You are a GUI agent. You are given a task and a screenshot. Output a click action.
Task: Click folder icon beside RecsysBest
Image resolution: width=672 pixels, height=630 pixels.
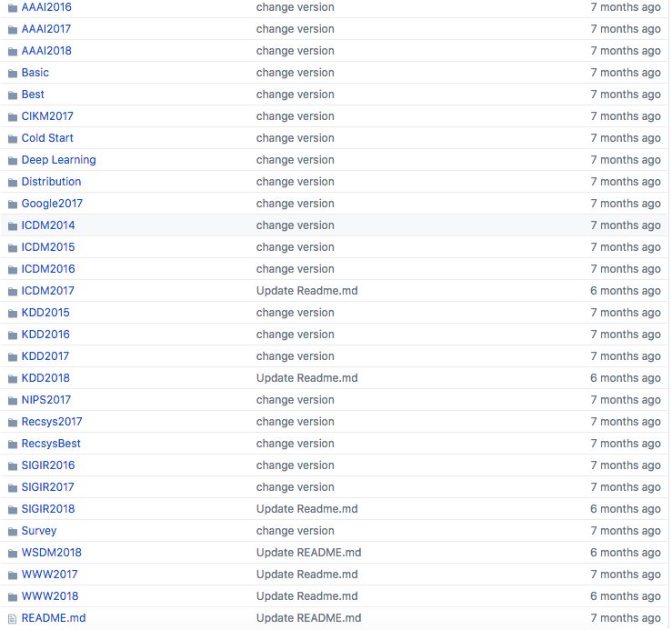(13, 445)
